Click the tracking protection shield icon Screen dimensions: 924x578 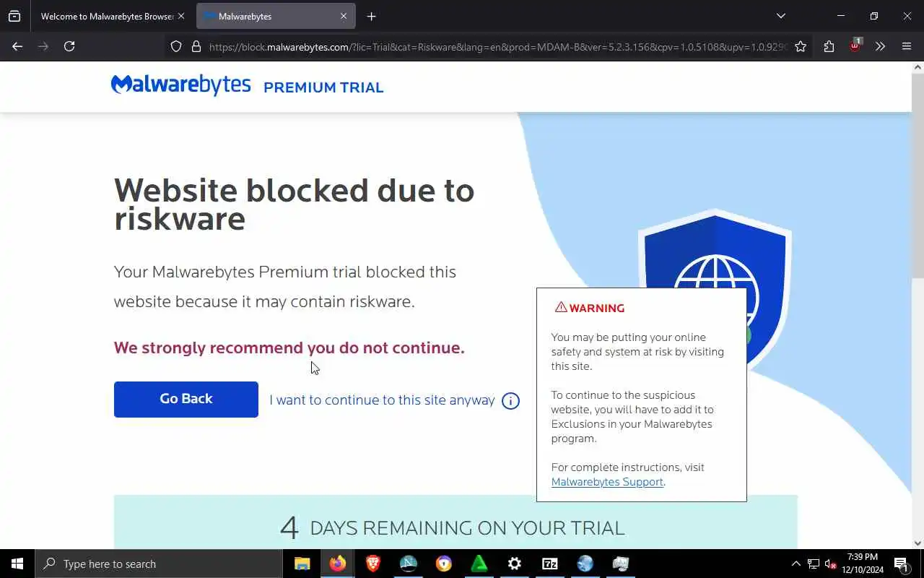coord(176,46)
